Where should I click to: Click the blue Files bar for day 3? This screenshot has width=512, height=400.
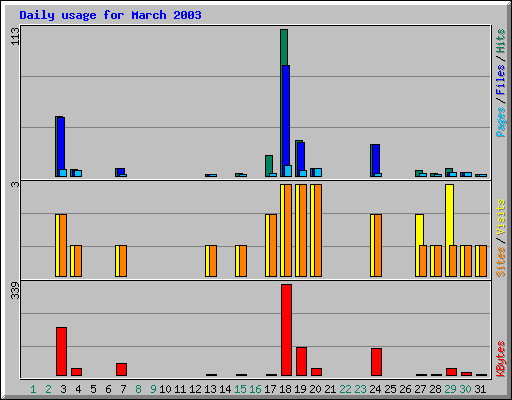(61, 143)
